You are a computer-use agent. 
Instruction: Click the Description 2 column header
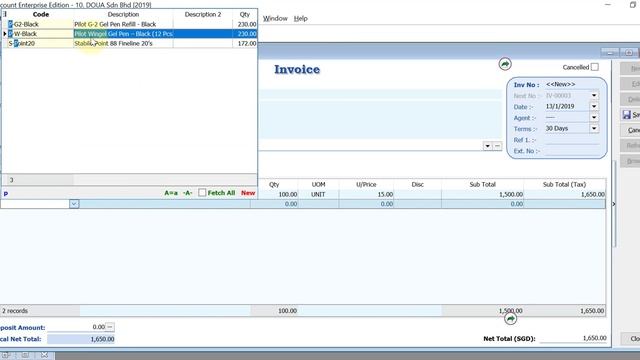[203, 14]
